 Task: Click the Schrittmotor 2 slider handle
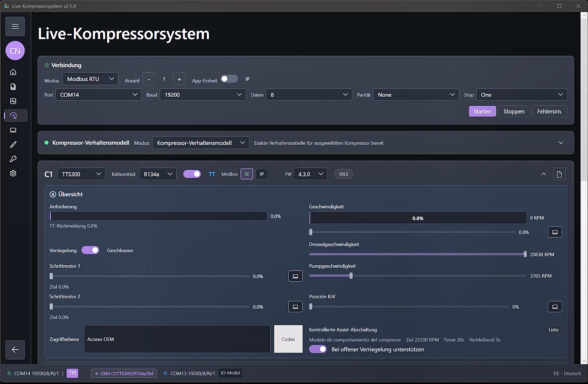(x=51, y=307)
